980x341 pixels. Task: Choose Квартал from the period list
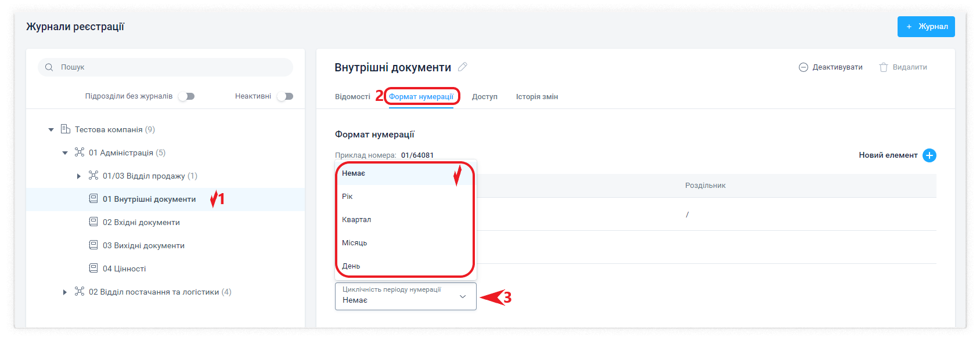pyautogui.click(x=356, y=220)
